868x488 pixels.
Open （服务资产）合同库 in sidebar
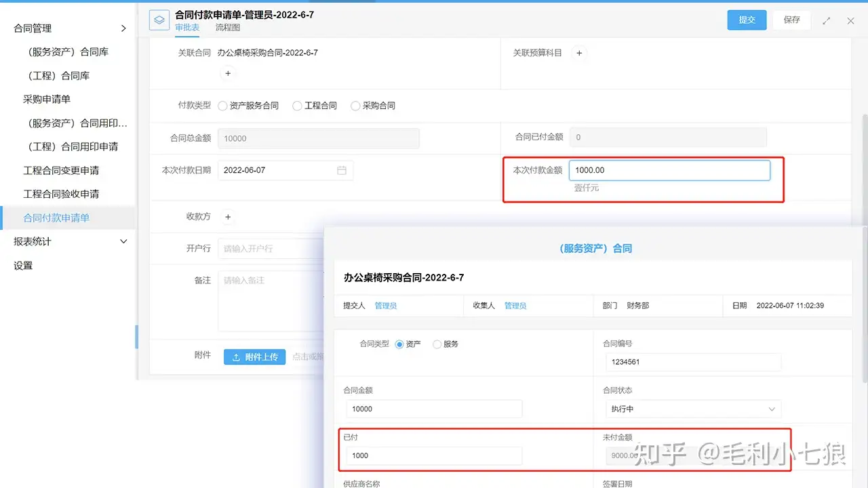[x=68, y=52]
